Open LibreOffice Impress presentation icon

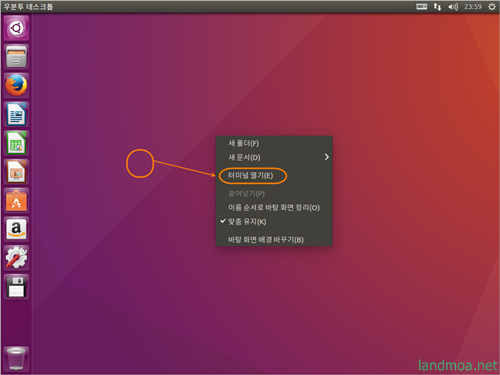point(16,172)
